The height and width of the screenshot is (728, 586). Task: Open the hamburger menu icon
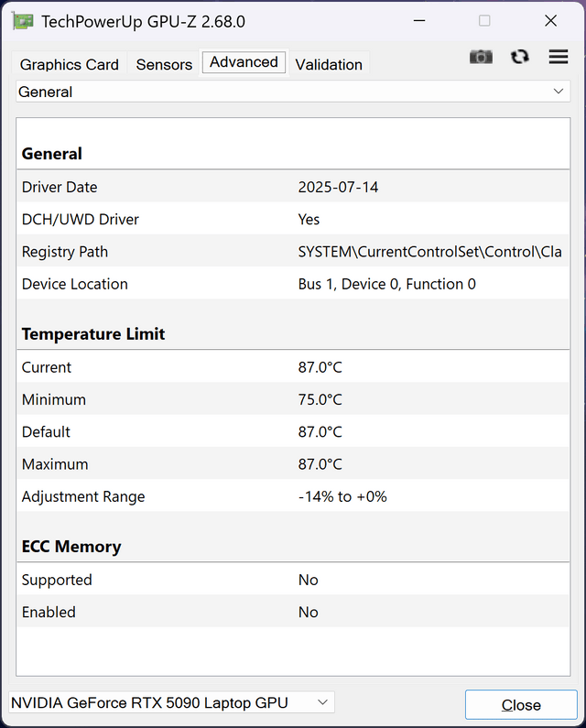pyautogui.click(x=559, y=57)
